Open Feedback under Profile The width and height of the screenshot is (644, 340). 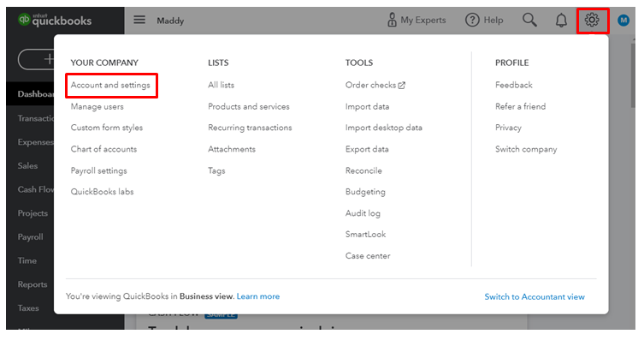click(513, 85)
